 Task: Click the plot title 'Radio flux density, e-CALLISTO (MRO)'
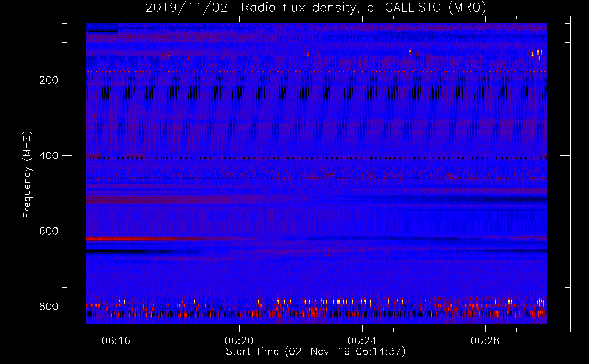364,7
